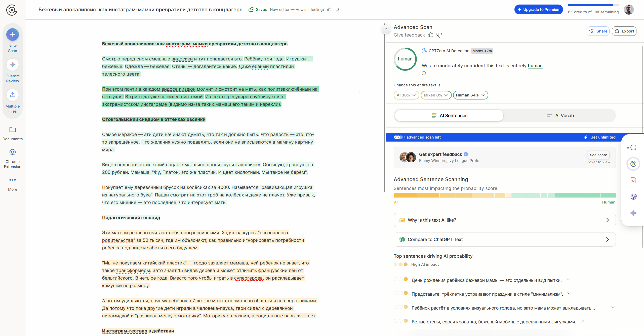Click the See score button
644x336 pixels.
tap(598, 155)
